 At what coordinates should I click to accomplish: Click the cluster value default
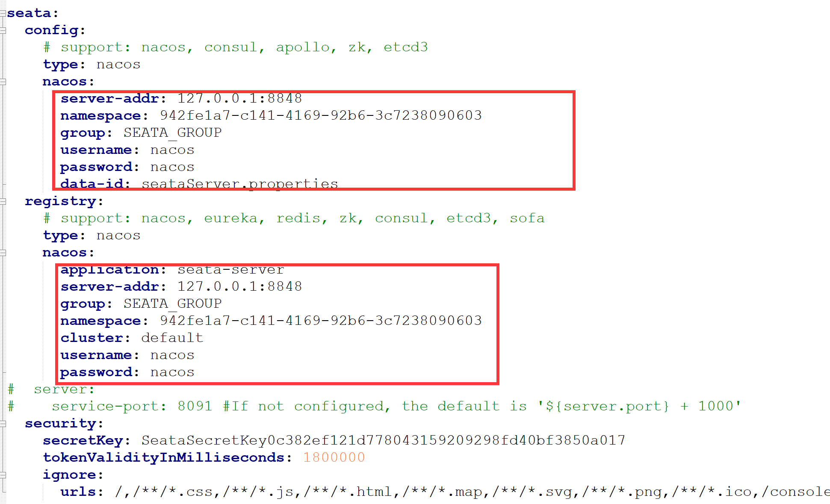point(172,338)
